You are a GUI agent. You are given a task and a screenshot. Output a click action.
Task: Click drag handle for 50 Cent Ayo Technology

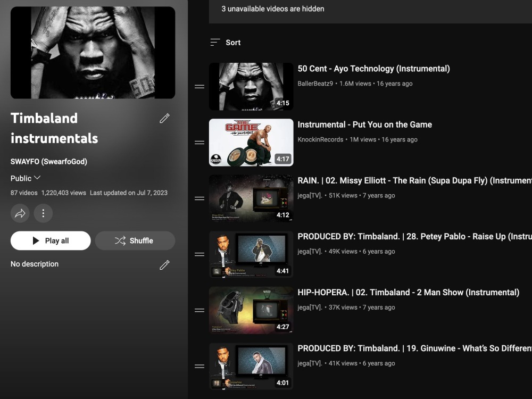[199, 87]
